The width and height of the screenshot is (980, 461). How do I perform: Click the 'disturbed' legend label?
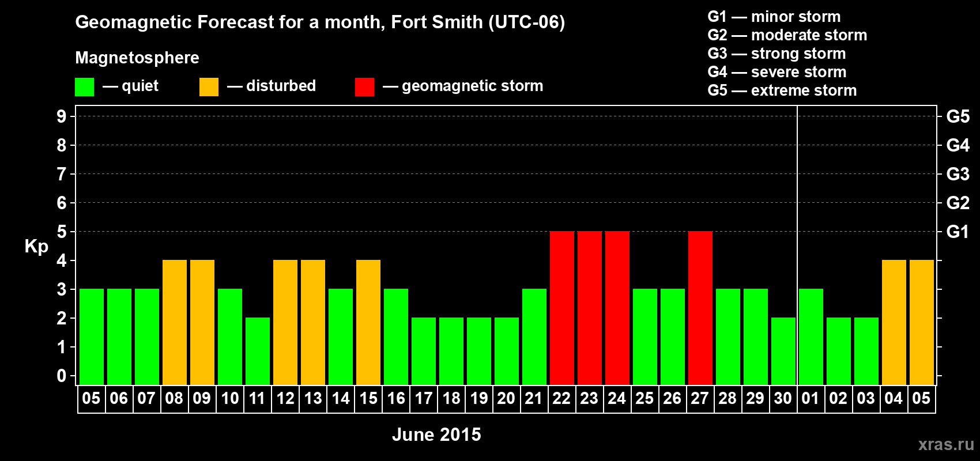coord(281,86)
